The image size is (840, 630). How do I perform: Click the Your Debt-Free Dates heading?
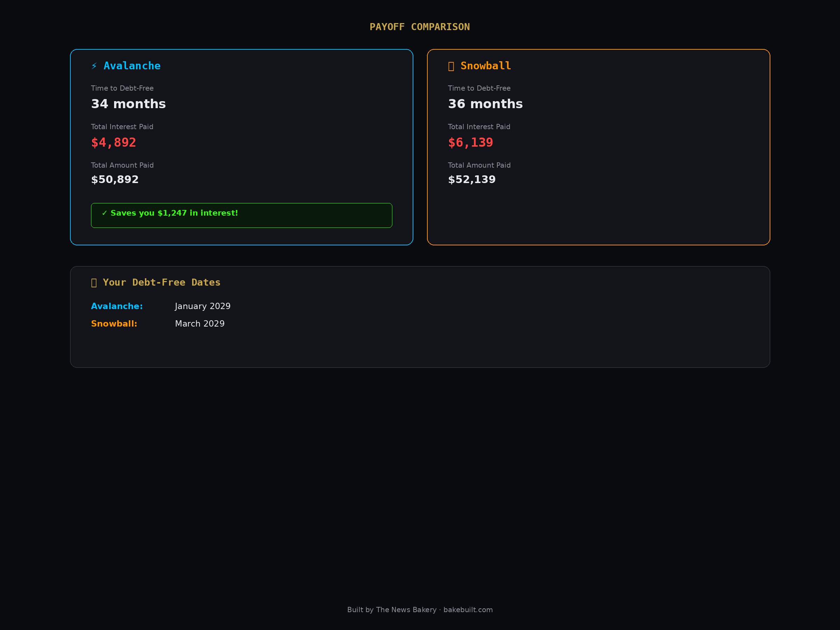[161, 282]
